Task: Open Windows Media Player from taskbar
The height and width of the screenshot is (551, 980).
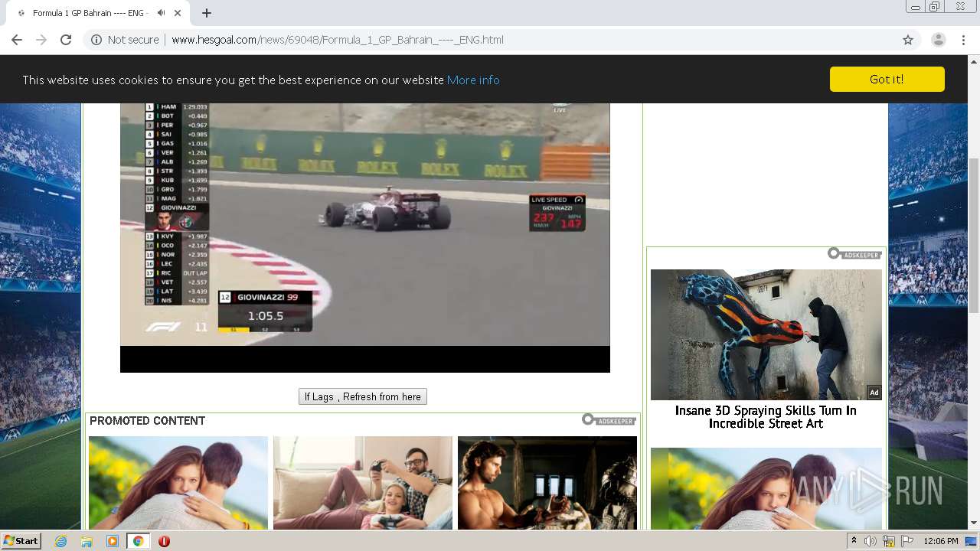Action: 113,541
